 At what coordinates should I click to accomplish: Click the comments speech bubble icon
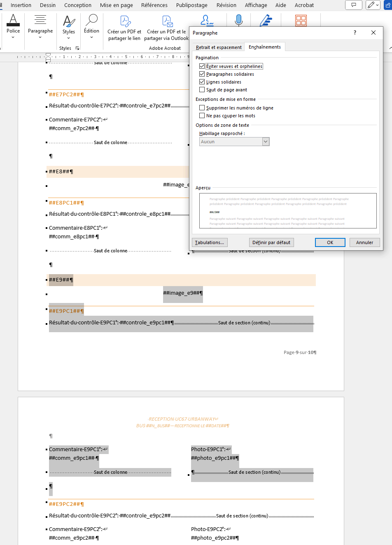[x=354, y=5]
